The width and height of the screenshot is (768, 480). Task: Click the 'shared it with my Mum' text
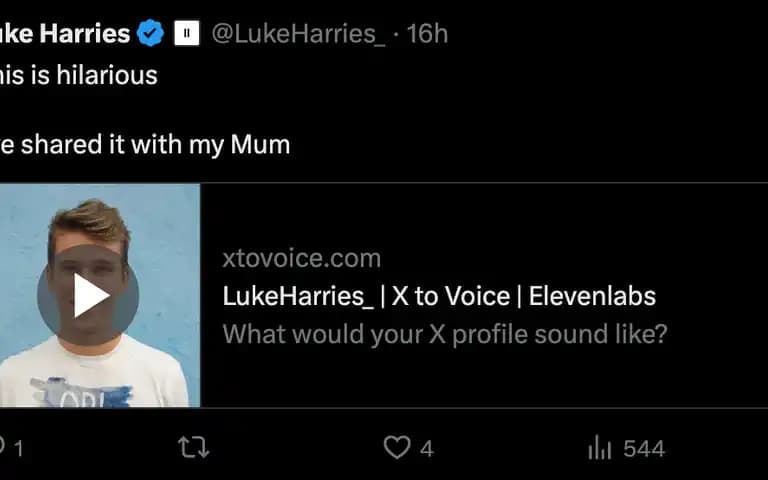[155, 145]
